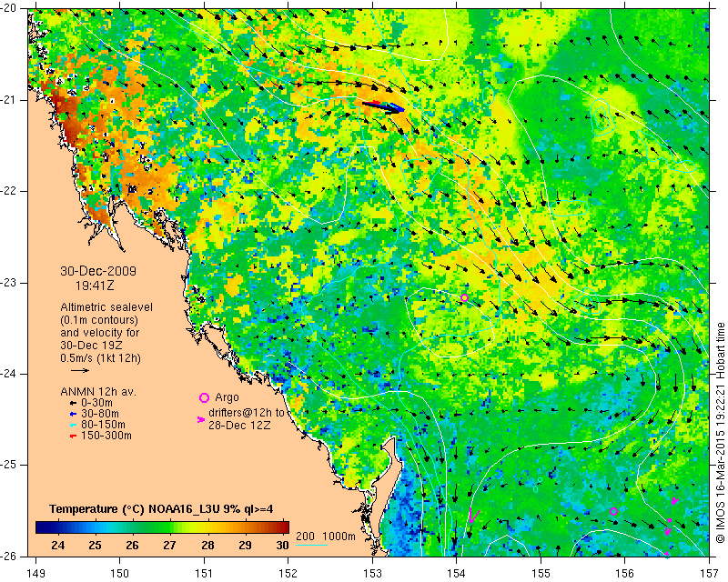Click the longitude axis label '157'

pyautogui.click(x=710, y=574)
